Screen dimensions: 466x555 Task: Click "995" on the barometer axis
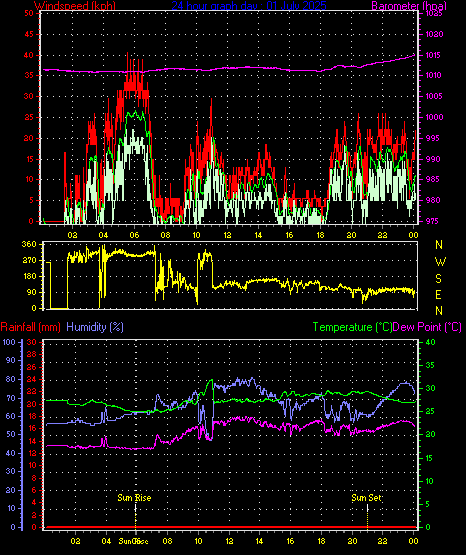432,138
